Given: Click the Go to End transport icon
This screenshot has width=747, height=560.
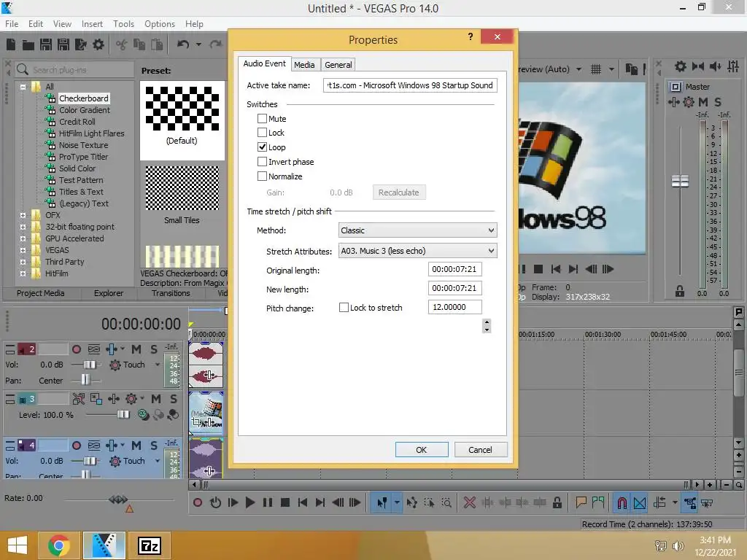Looking at the screenshot, I should pos(320,502).
